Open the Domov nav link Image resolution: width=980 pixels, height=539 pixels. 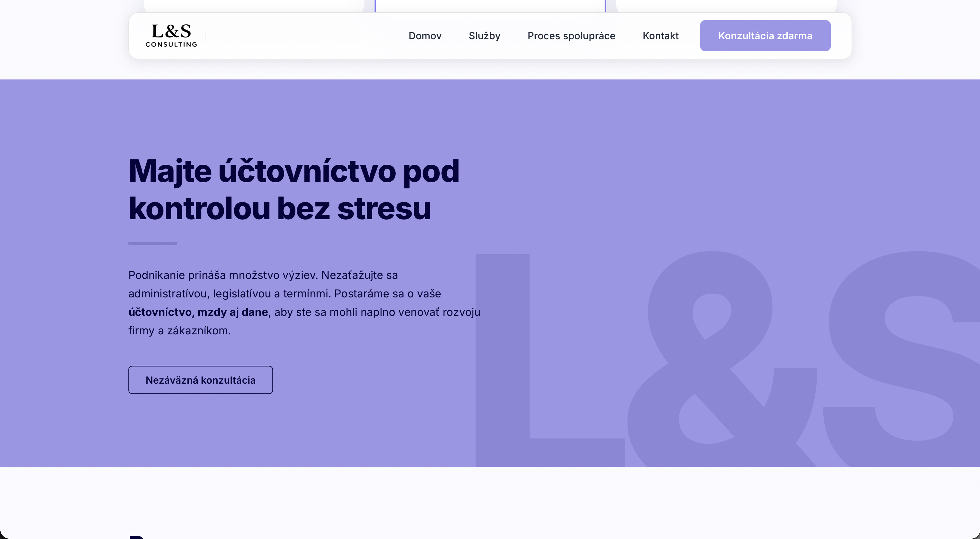[x=425, y=36]
